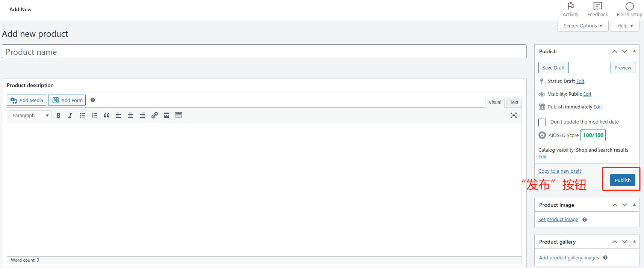The image size is (644, 268).
Task: Apply blockquote formatting
Action: [106, 116]
